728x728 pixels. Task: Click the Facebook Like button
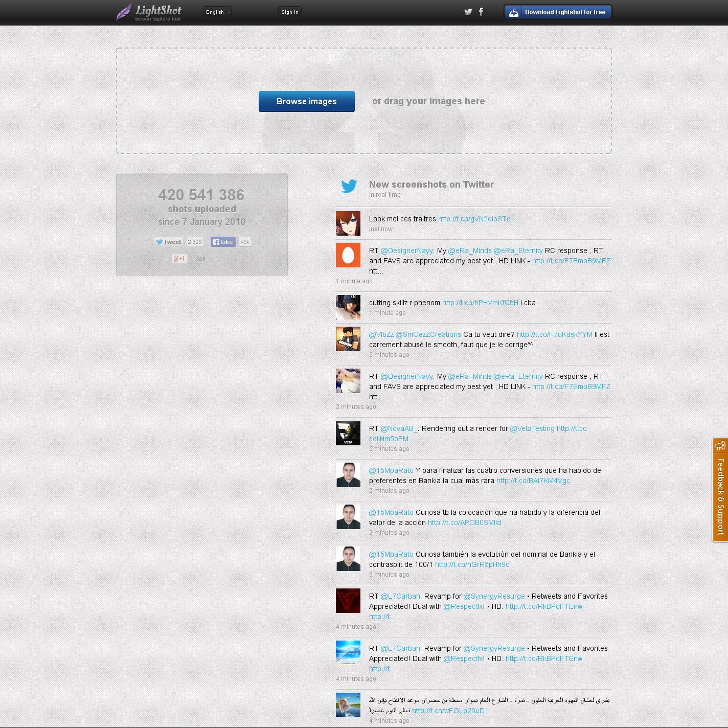point(223,242)
